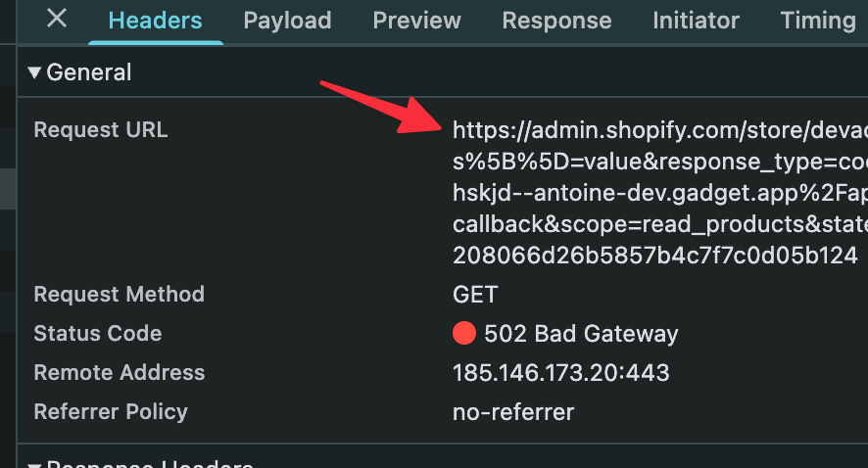Click the red status indicator dot

[464, 333]
